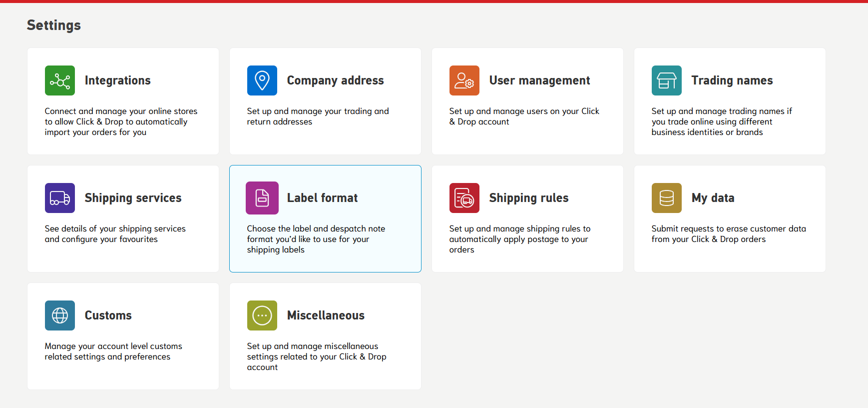Click the olive Miscellaneous ellipsis icon

click(262, 315)
